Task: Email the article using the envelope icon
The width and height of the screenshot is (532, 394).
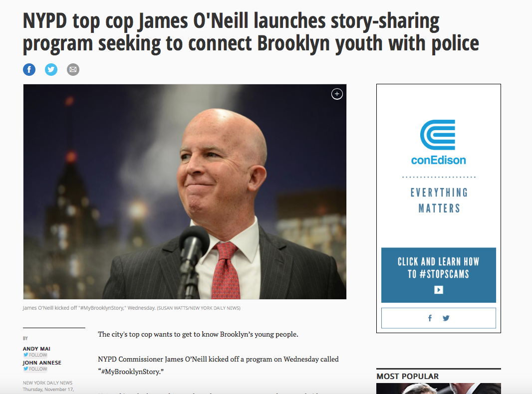Action: [x=73, y=69]
